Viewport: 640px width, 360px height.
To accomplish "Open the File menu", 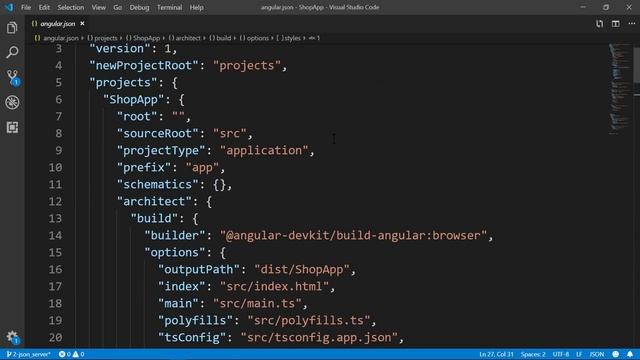I will click(26, 7).
